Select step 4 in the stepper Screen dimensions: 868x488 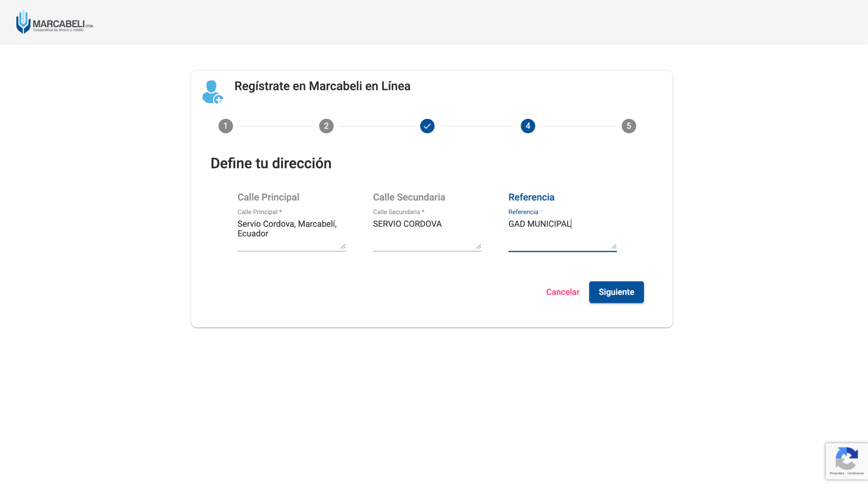click(528, 126)
